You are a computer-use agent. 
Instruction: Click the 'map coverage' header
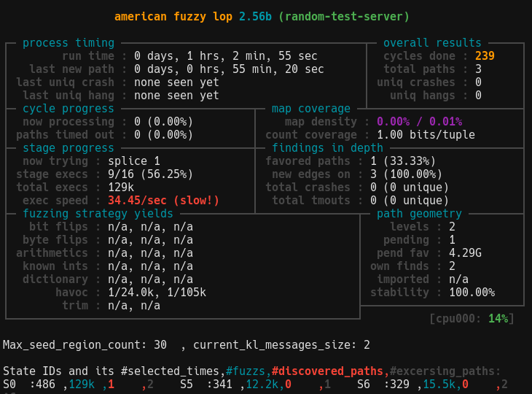[x=310, y=108]
